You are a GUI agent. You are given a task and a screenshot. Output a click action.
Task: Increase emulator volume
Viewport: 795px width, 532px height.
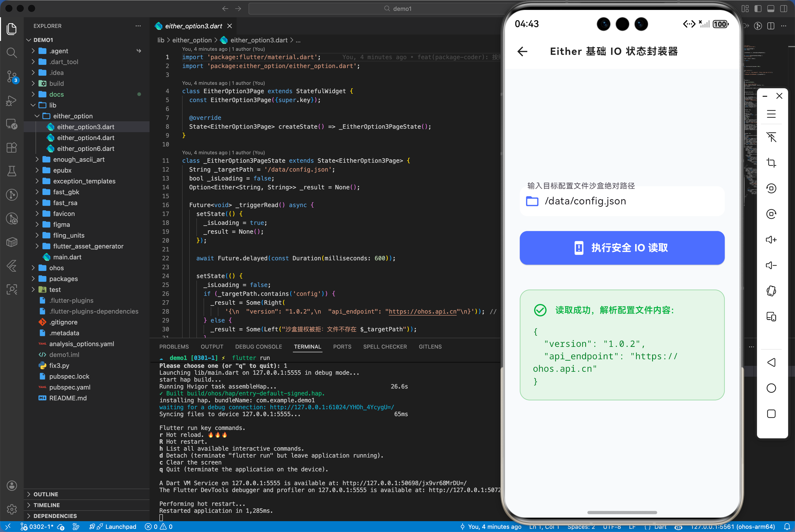pyautogui.click(x=772, y=240)
